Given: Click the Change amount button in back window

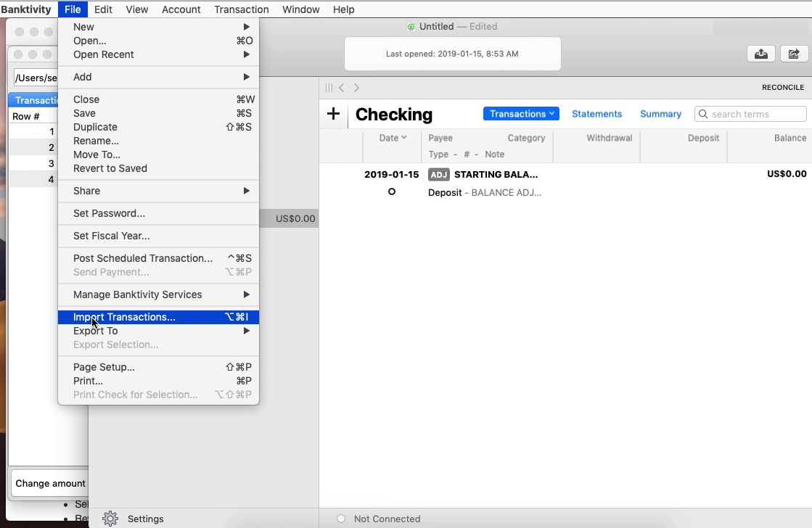Looking at the screenshot, I should pyautogui.click(x=50, y=483).
